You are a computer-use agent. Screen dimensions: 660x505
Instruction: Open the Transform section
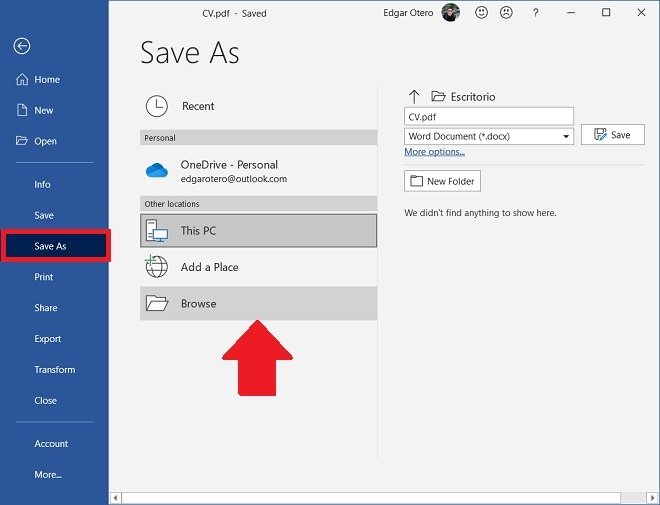[55, 369]
